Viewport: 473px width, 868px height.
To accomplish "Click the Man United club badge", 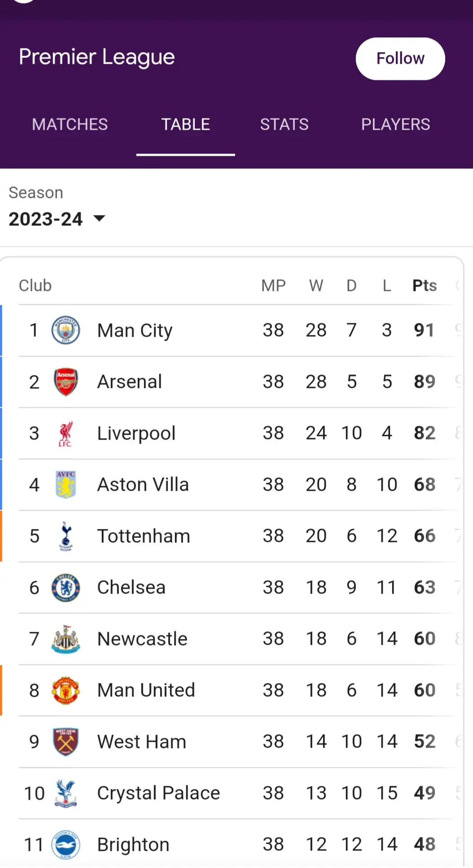I will coord(66,690).
